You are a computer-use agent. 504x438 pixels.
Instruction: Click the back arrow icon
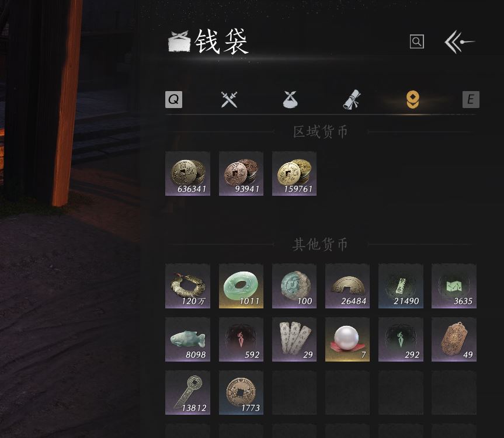tap(459, 42)
